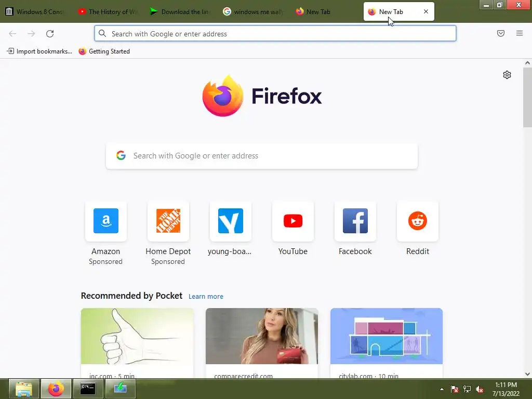Open the inc.com thumbs-up article thumbnail
The width and height of the screenshot is (532, 399).
(x=137, y=336)
